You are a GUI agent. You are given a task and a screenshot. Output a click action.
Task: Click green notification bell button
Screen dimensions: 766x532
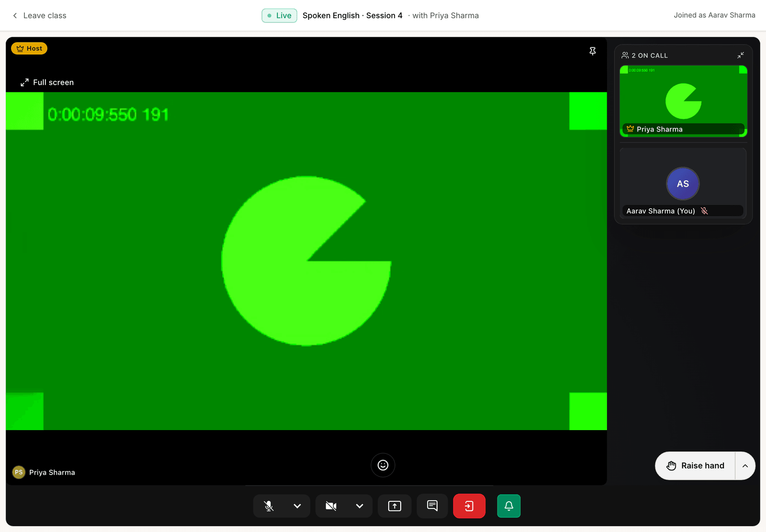509,506
